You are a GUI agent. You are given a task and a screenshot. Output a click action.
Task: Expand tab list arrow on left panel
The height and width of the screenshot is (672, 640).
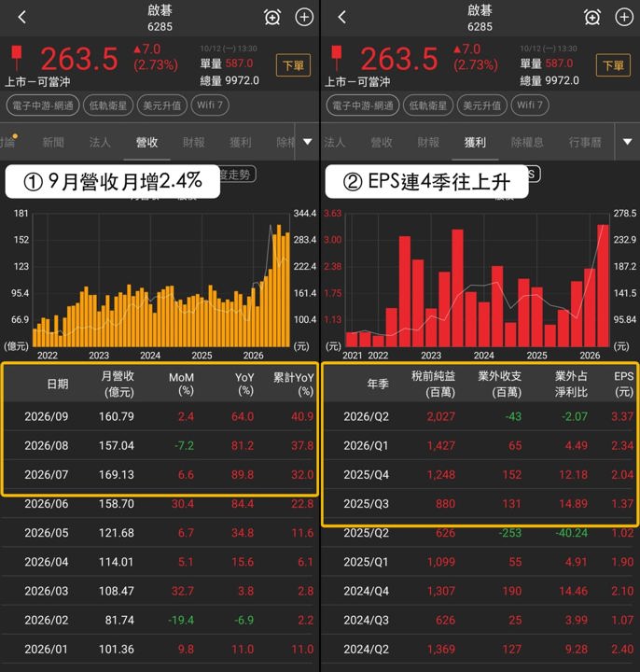(x=307, y=142)
